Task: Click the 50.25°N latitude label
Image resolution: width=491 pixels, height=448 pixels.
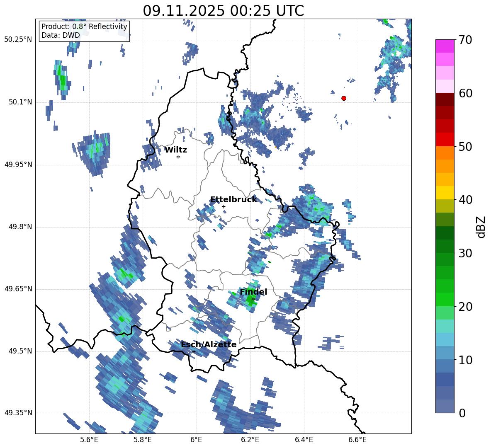Action: click(x=18, y=40)
